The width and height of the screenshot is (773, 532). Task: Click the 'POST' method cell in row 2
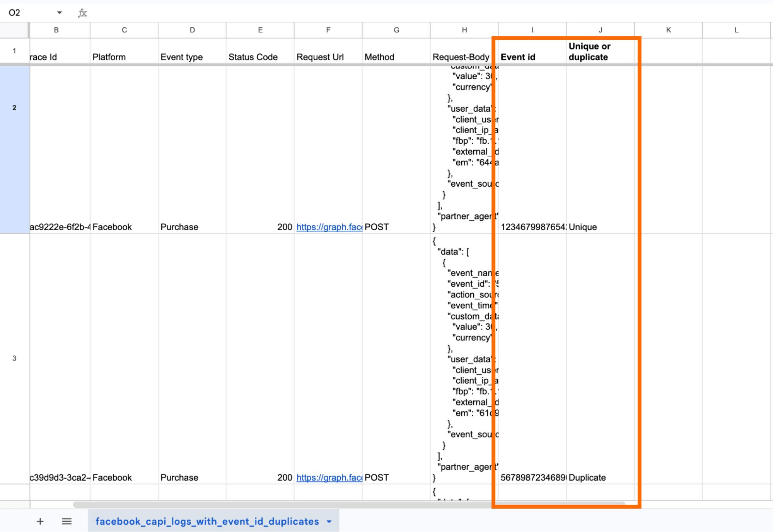click(396, 149)
